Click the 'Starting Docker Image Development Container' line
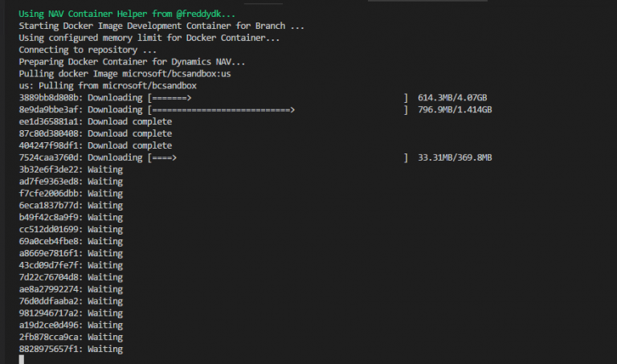Image resolution: width=617 pixels, height=364 pixels. coord(161,26)
